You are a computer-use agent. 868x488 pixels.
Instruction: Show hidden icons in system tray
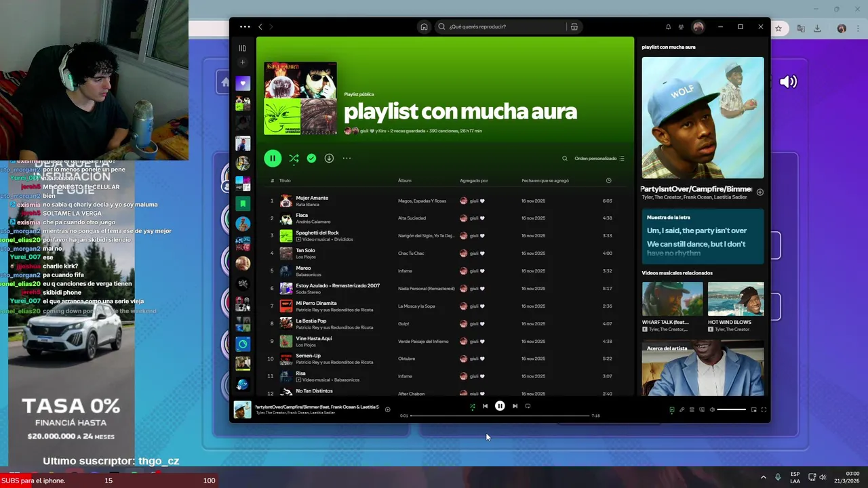coord(763,477)
